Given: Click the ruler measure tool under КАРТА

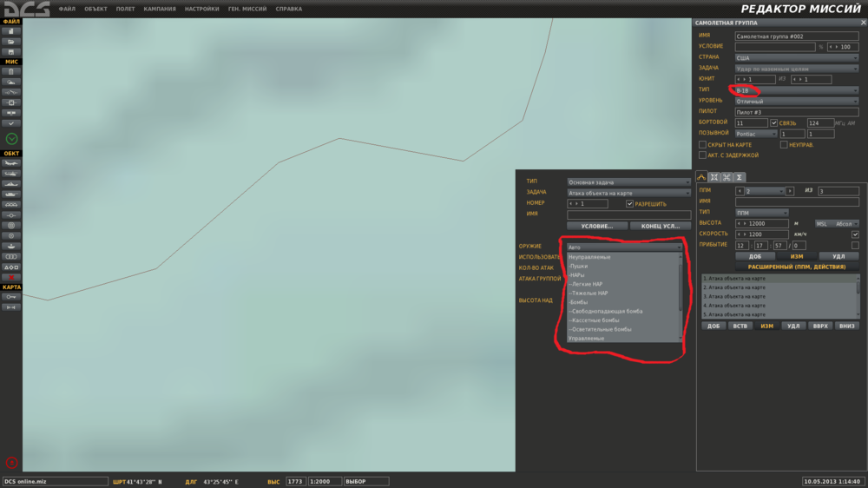Looking at the screenshot, I should tap(11, 307).
